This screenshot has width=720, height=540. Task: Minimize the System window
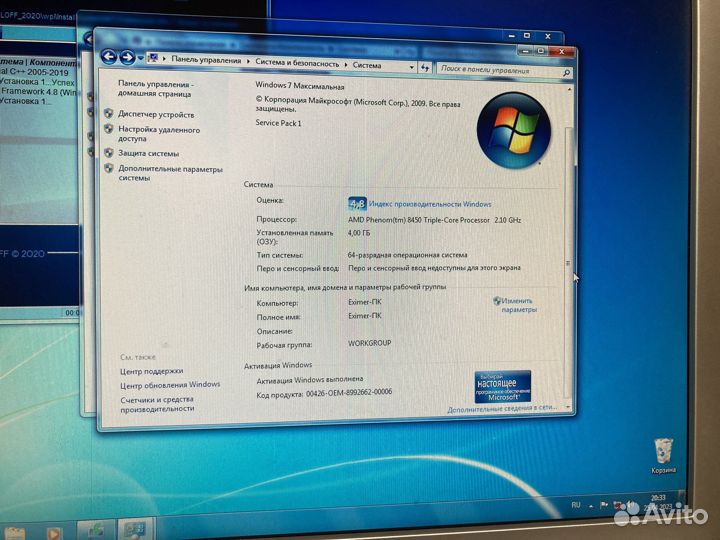click(526, 51)
